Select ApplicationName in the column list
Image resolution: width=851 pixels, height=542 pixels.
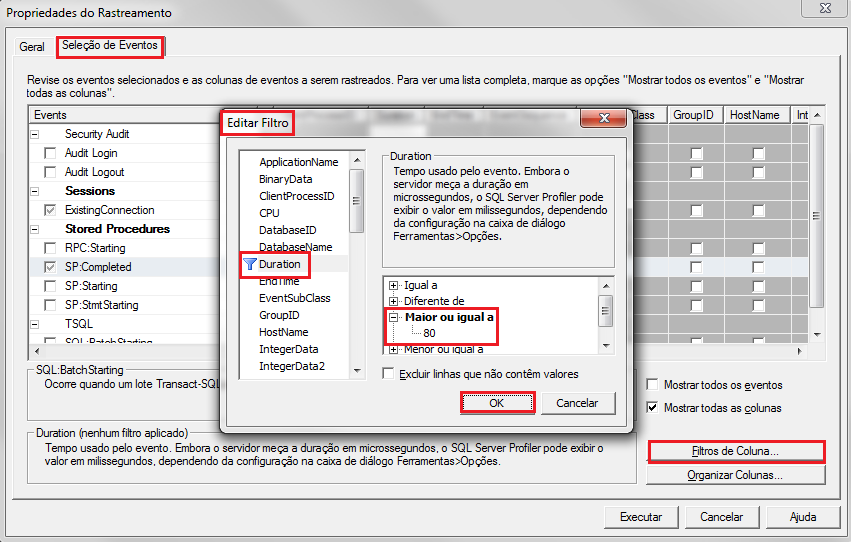(x=299, y=162)
